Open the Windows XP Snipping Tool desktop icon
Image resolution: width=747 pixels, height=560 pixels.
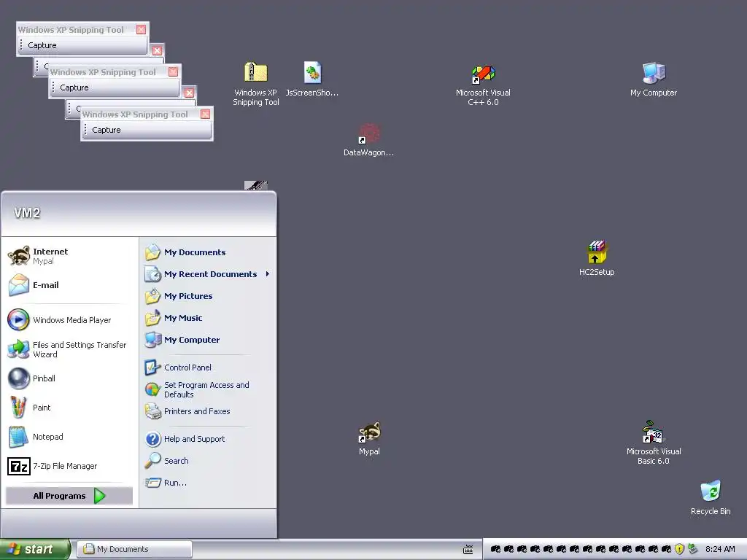(256, 83)
